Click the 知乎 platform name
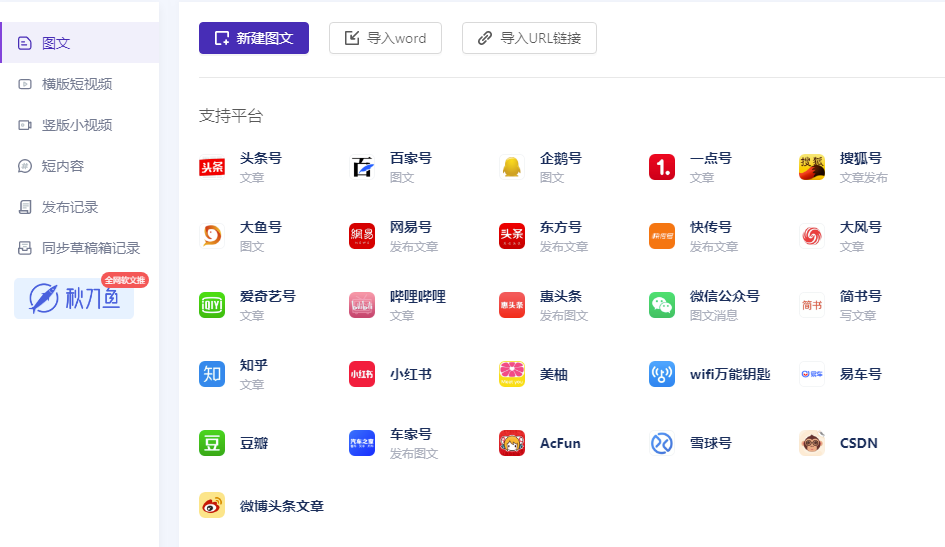945x547 pixels. click(253, 365)
